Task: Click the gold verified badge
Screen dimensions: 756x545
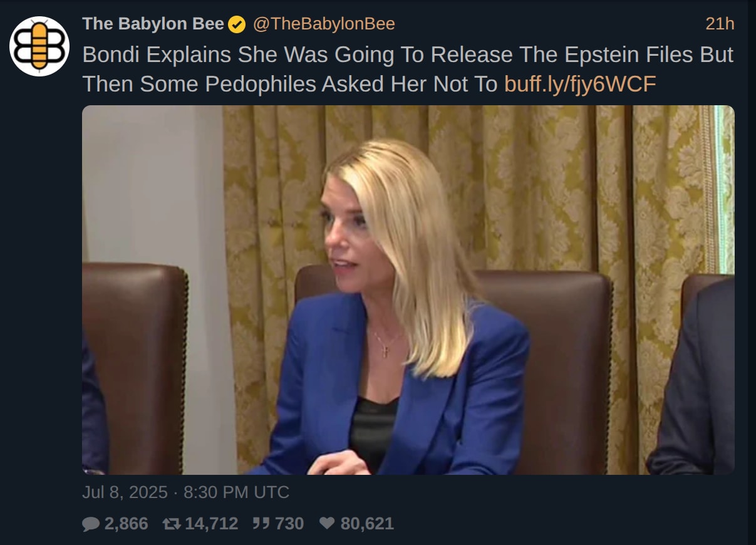Action: coord(236,24)
